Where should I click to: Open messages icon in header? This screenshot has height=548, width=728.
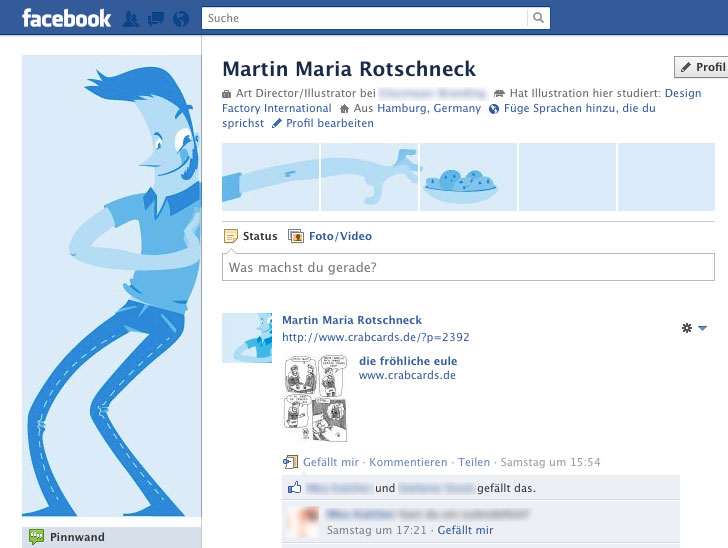156,19
